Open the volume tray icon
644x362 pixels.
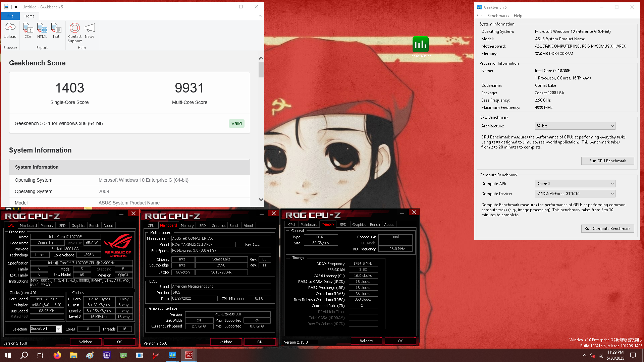(x=593, y=356)
